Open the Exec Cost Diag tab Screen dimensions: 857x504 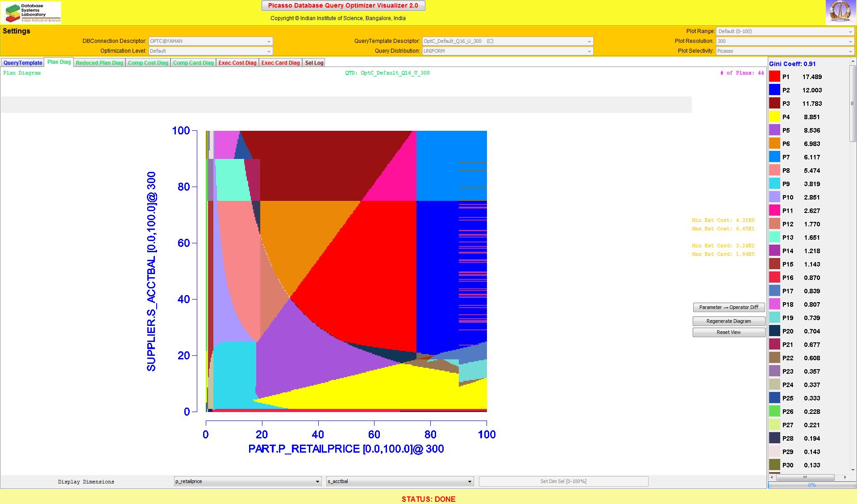(x=237, y=63)
